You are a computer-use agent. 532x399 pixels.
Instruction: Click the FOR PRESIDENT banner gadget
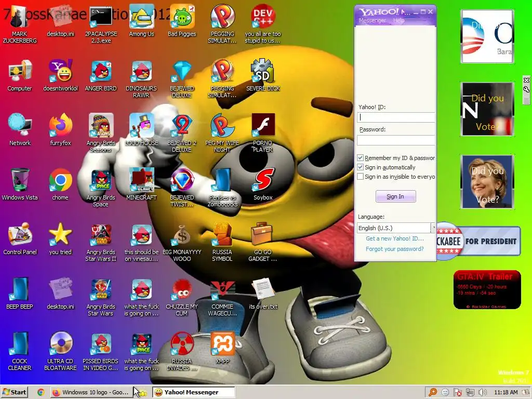click(x=478, y=241)
